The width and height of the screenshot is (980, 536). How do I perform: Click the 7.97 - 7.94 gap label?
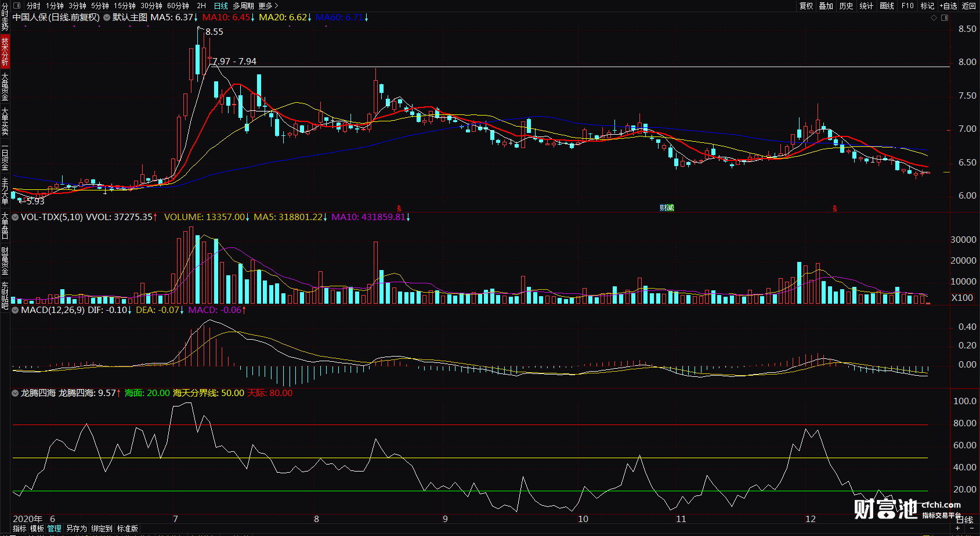pyautogui.click(x=234, y=62)
